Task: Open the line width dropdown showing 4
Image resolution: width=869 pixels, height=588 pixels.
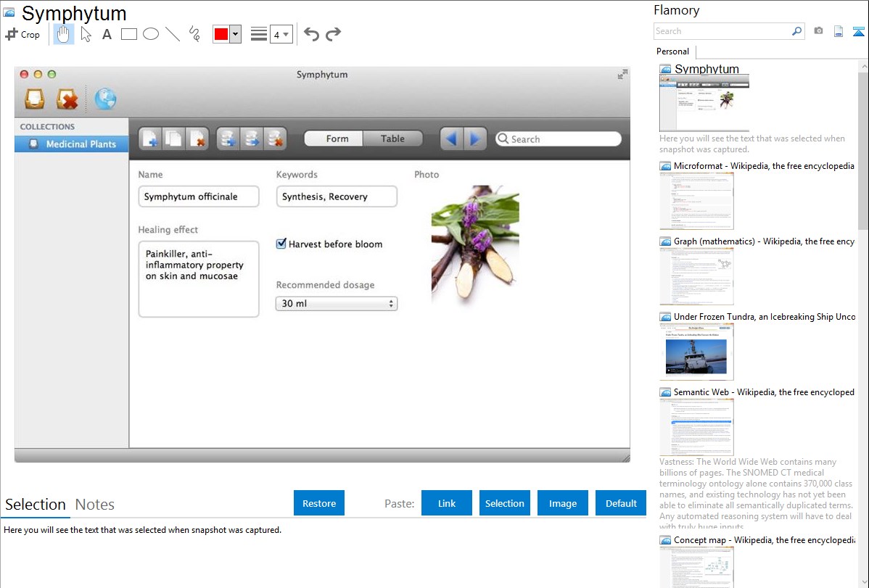Action: pos(281,34)
